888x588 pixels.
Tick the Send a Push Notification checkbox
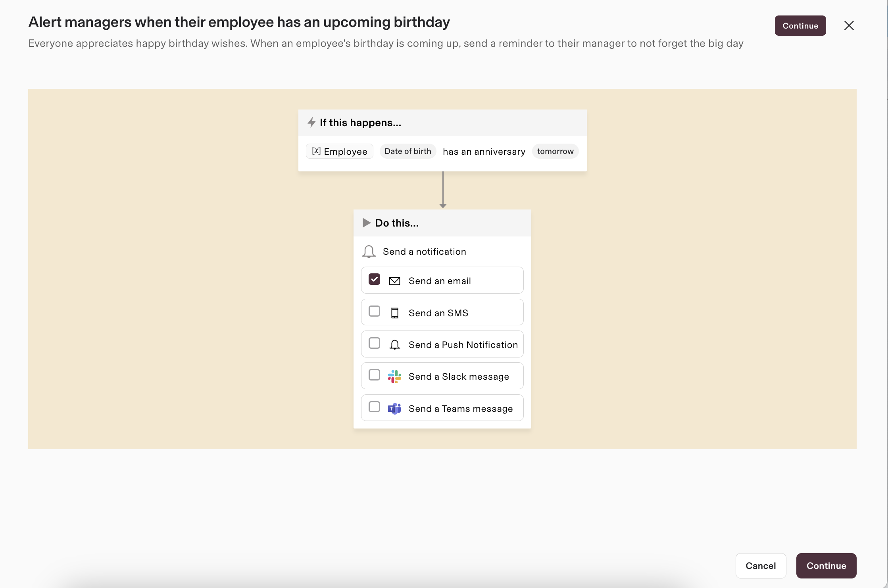point(374,343)
